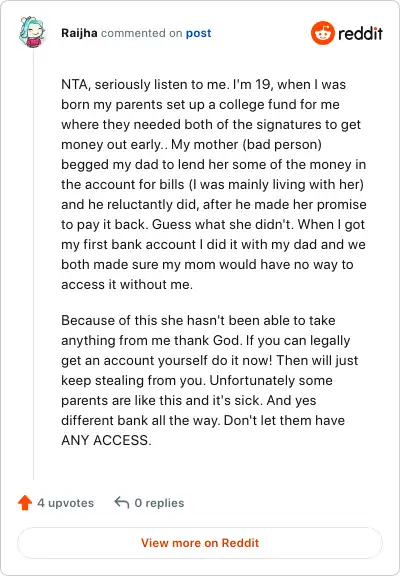Upvote the comment with the orange arrow
Screen dimensions: 400x576
coord(25,503)
